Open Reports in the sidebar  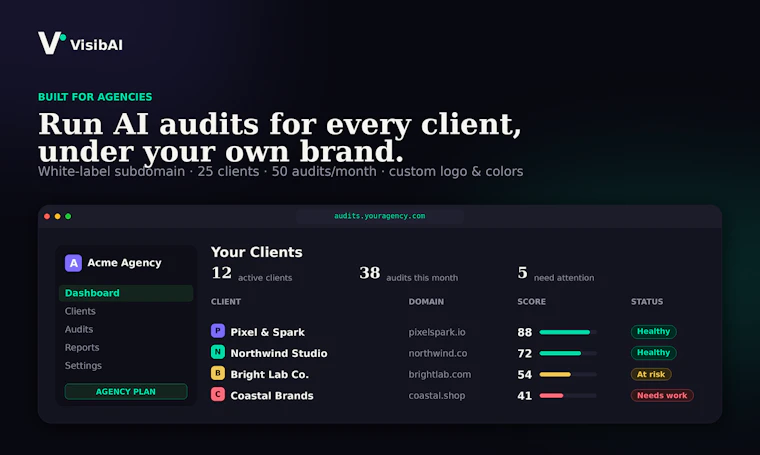(82, 347)
